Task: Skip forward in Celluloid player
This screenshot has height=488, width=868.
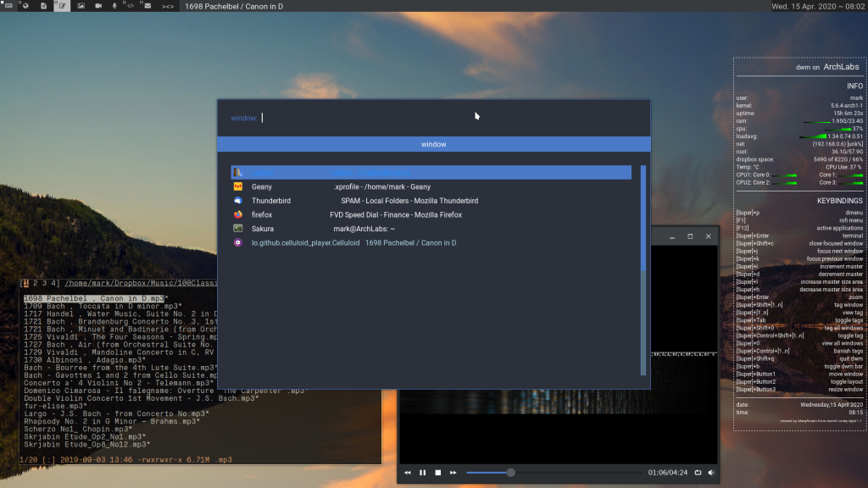Action: pyautogui.click(x=453, y=473)
